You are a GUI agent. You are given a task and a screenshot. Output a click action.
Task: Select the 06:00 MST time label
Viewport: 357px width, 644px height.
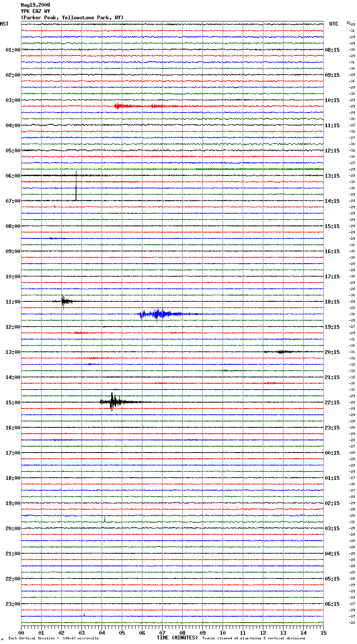13,176
